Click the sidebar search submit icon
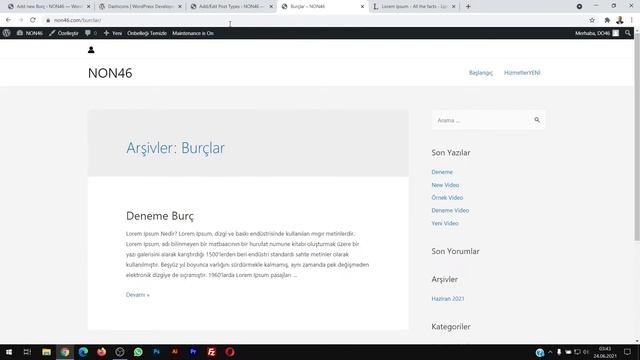 click(x=537, y=120)
